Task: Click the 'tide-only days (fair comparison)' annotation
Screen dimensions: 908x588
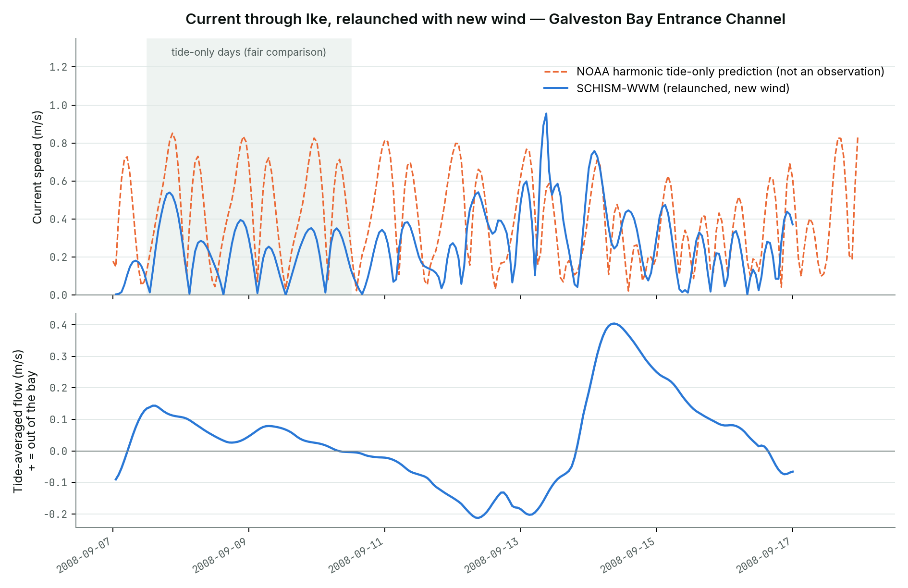Action: (249, 52)
